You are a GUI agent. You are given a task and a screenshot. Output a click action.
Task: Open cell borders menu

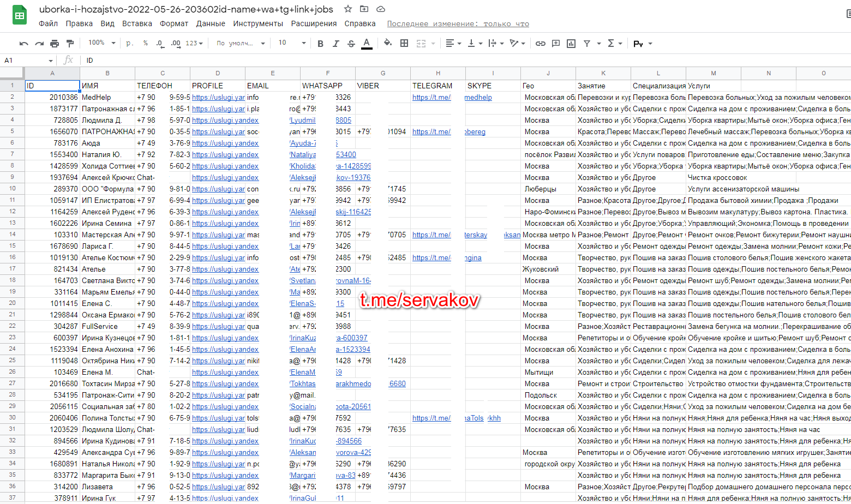pyautogui.click(x=404, y=43)
